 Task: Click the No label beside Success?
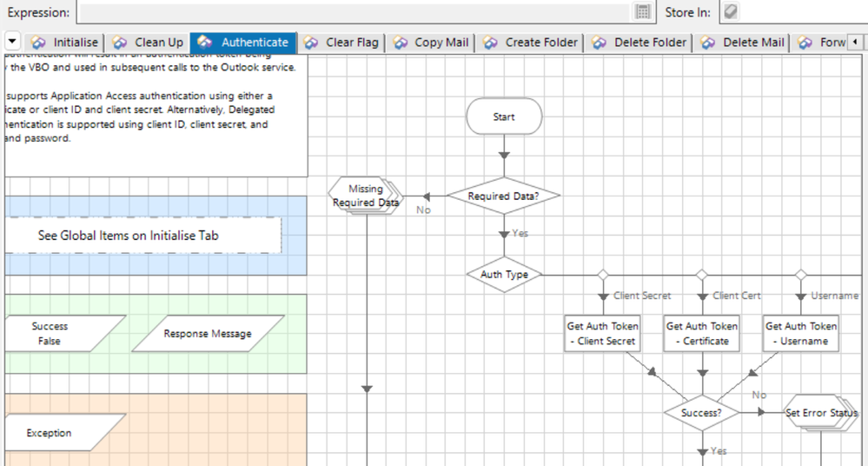pos(759,395)
